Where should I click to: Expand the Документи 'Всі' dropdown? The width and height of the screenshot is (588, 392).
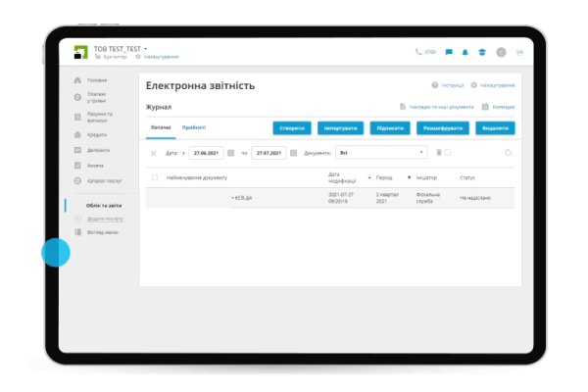point(422,153)
